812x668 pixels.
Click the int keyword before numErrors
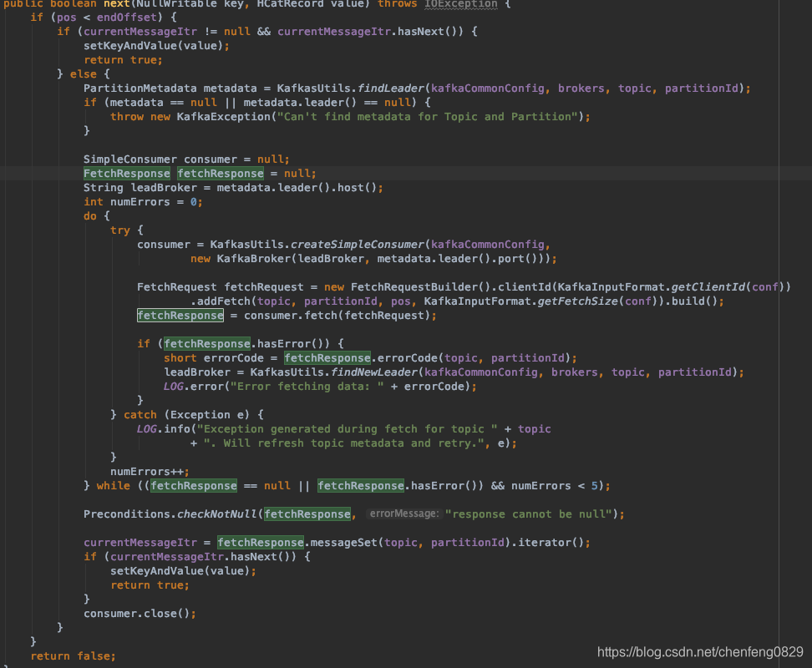point(94,202)
